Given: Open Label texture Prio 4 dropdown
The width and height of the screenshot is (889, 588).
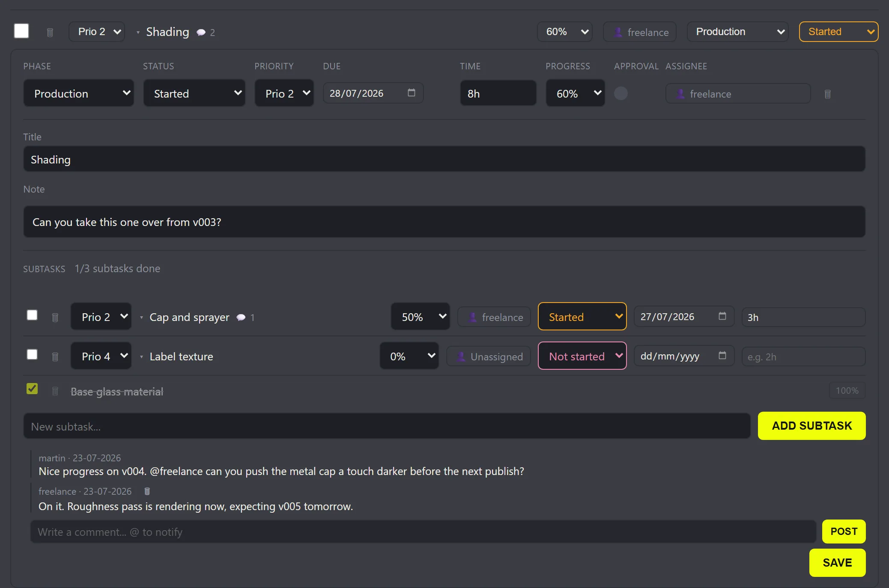Looking at the screenshot, I should coord(101,356).
